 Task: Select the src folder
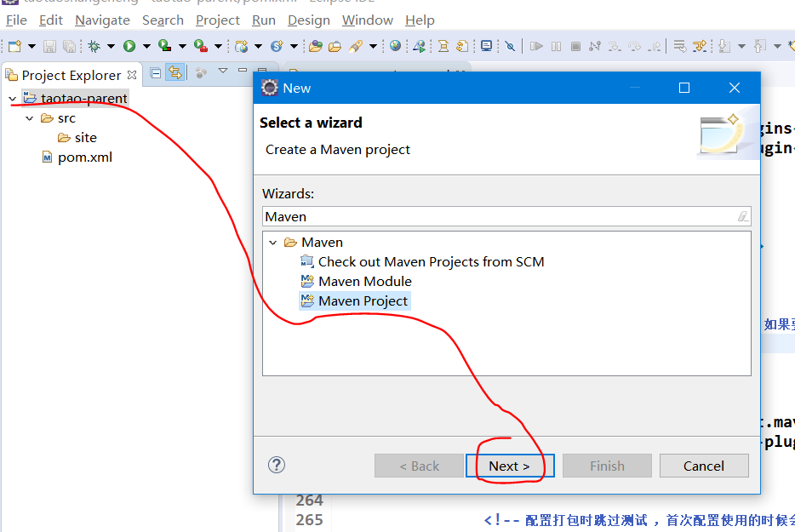pyautogui.click(x=66, y=118)
